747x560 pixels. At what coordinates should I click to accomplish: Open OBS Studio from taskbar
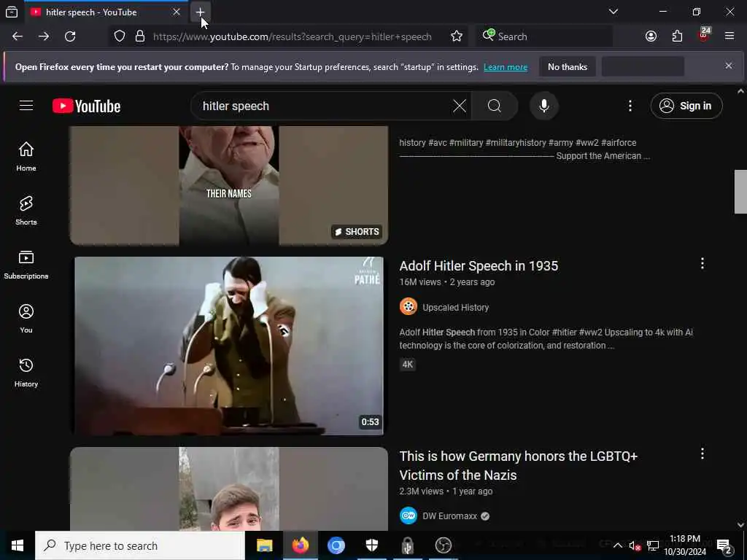pyautogui.click(x=443, y=545)
